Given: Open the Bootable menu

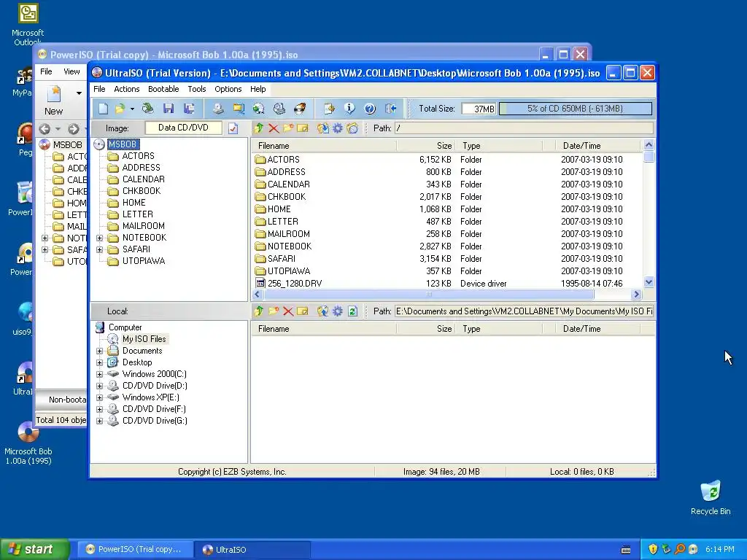Looking at the screenshot, I should (163, 89).
